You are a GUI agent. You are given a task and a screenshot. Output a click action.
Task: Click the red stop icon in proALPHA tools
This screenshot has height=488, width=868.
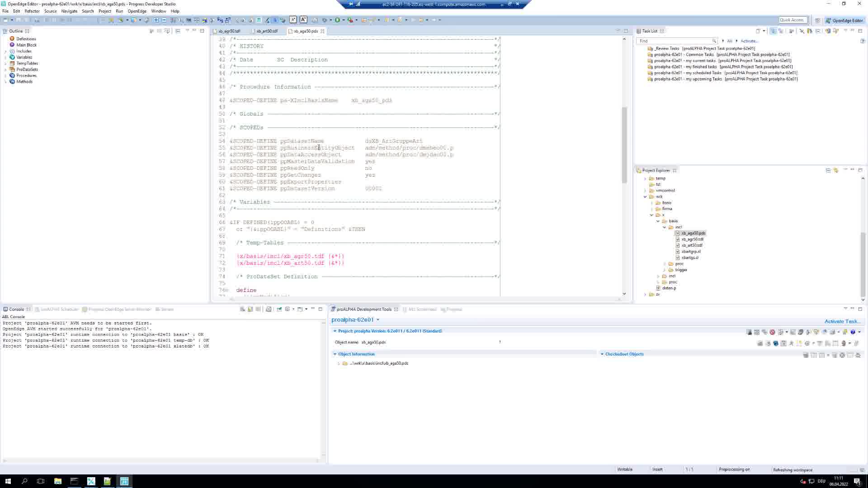772,332
